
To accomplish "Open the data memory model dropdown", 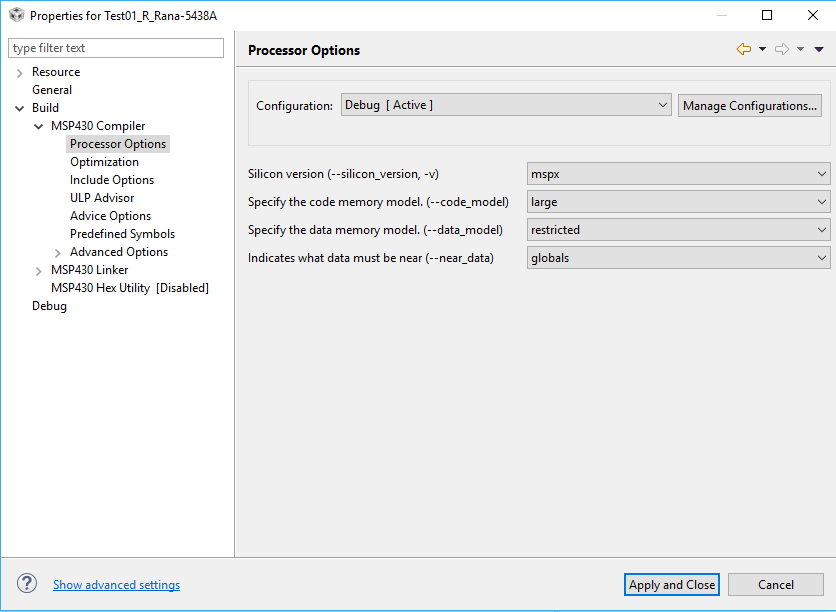I will point(678,230).
